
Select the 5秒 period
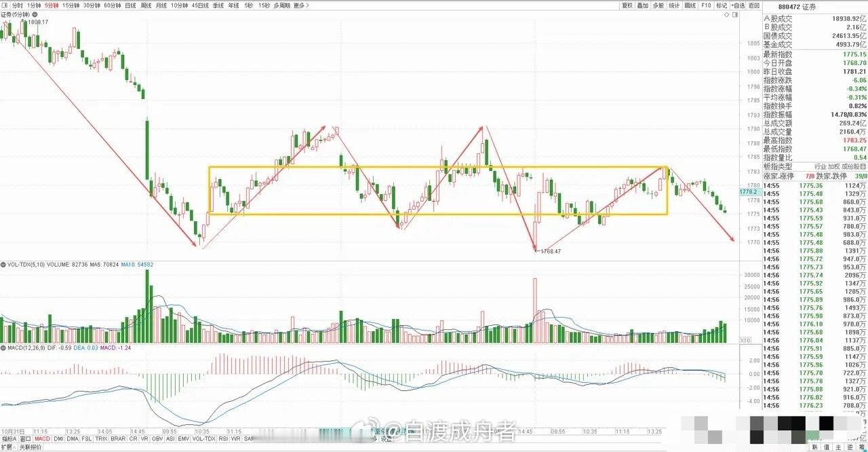249,5
